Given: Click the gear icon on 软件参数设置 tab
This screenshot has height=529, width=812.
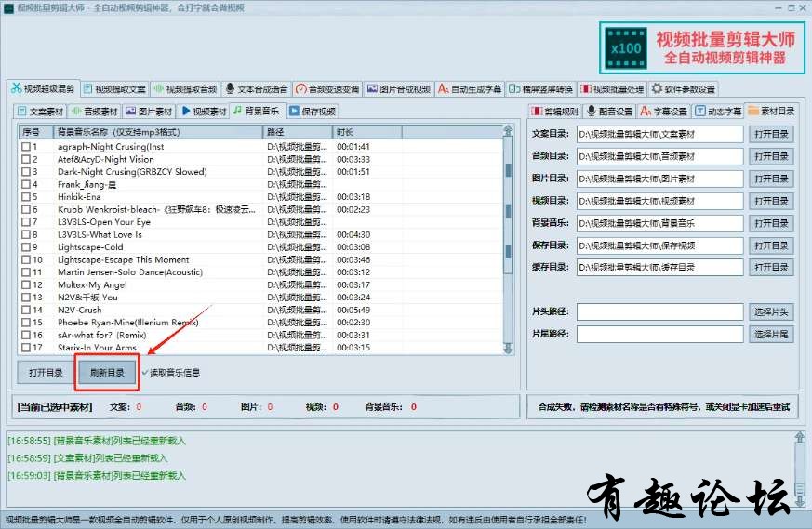Looking at the screenshot, I should [657, 89].
